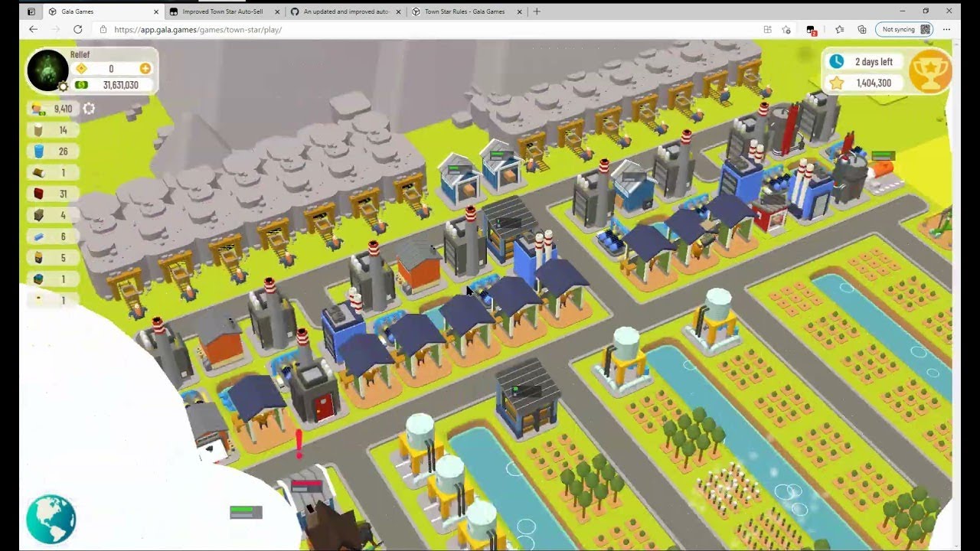Open the player avatar profile picture

pyautogui.click(x=47, y=70)
